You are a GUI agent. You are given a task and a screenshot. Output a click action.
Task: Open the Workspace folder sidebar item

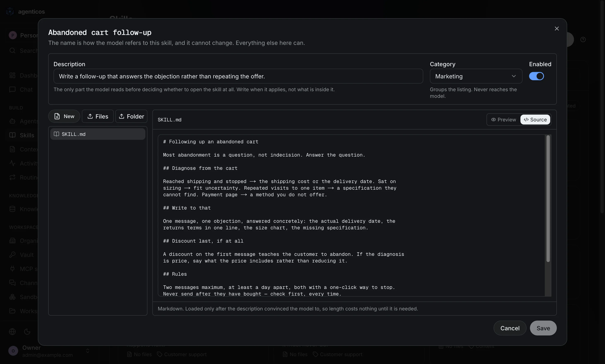(x=24, y=311)
